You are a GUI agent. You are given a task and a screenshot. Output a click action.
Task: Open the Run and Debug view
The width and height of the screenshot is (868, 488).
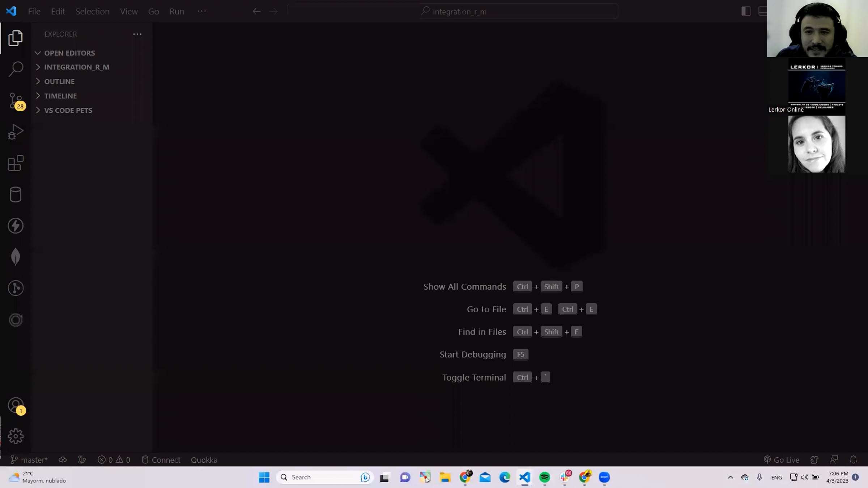16,132
